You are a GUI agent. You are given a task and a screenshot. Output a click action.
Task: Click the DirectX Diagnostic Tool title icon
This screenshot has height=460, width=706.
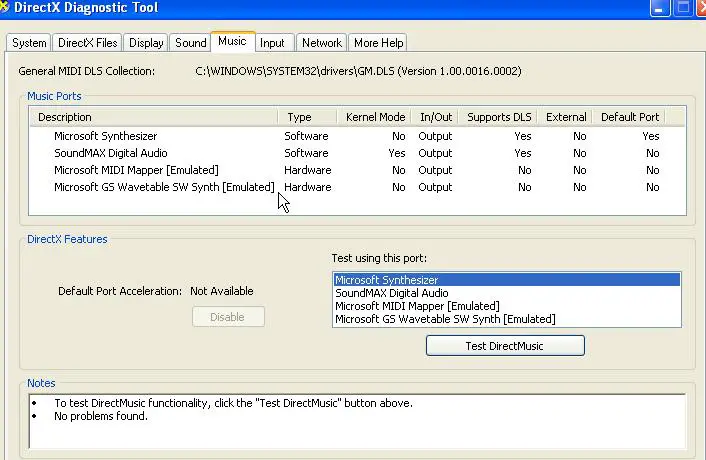tap(4, 7)
